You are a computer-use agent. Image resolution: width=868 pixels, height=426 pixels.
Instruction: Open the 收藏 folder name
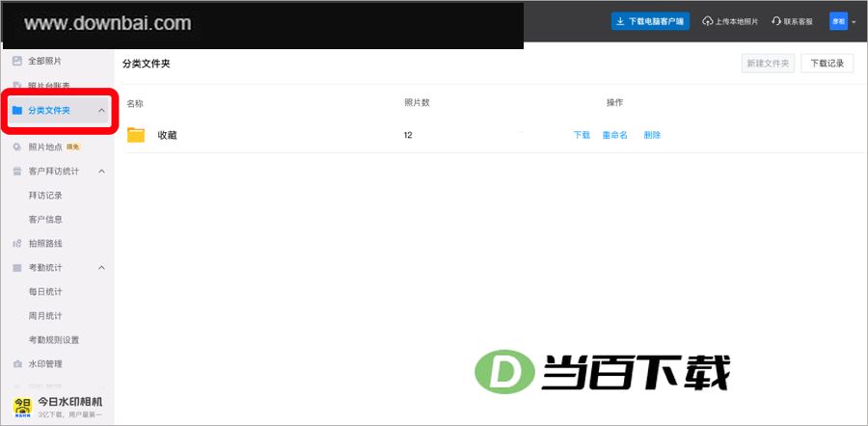tap(167, 135)
